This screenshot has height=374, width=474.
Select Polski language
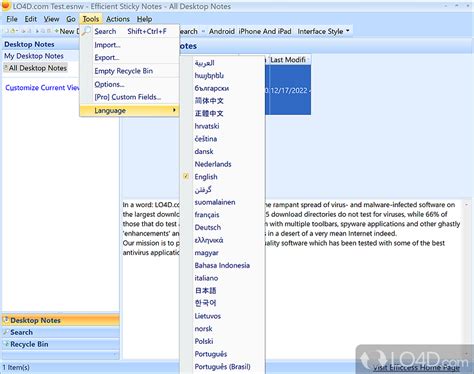pyautogui.click(x=222, y=341)
